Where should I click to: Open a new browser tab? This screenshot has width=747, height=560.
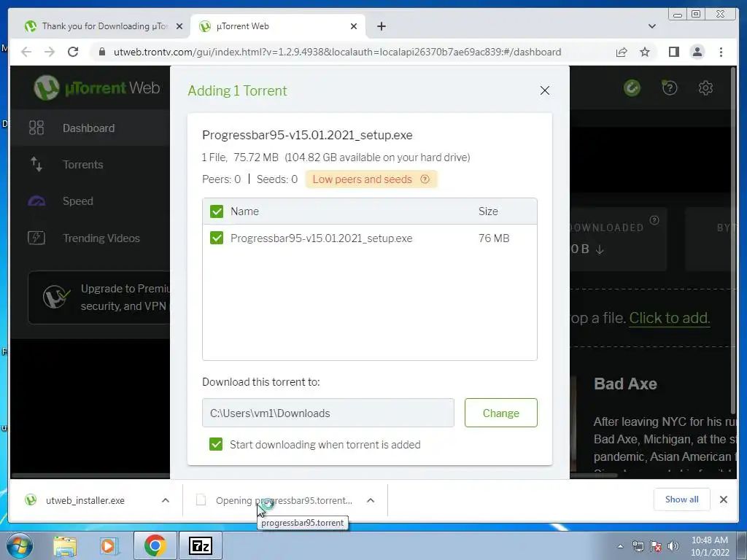381,26
